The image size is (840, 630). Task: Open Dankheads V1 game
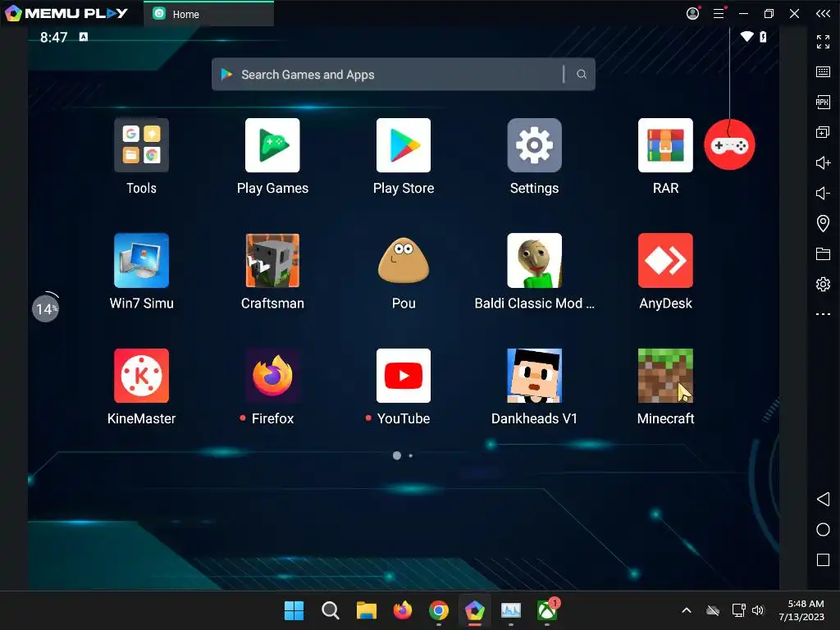534,376
